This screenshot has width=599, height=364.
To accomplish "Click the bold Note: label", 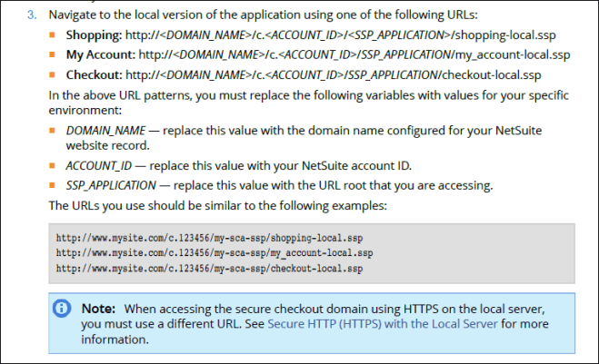I will 102,309.
